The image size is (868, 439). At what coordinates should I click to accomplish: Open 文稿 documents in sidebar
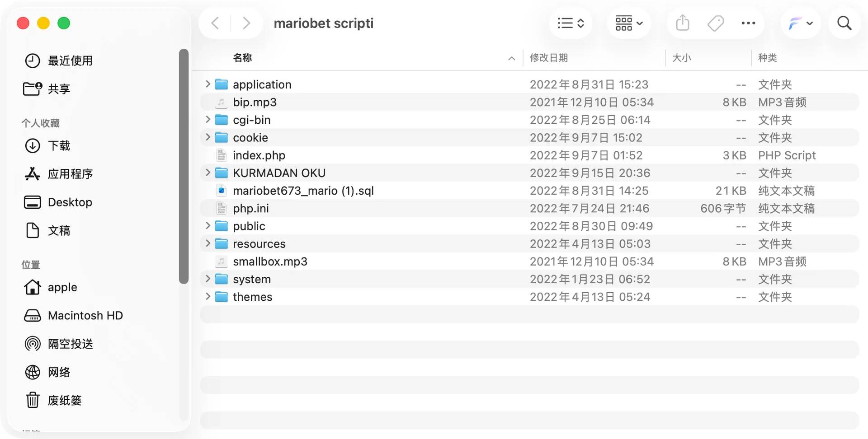click(47, 230)
